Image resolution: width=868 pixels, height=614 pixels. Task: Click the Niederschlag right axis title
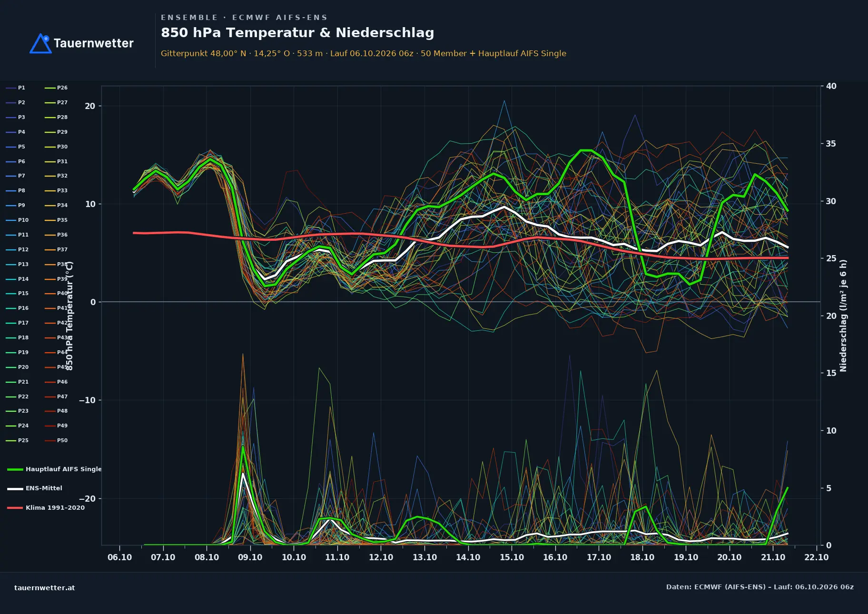[843, 316]
